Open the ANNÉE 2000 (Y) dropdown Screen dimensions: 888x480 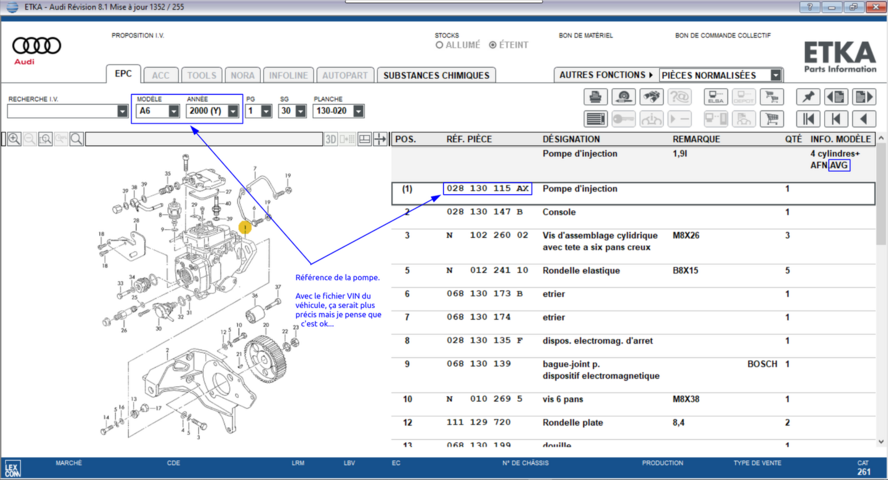(x=233, y=112)
